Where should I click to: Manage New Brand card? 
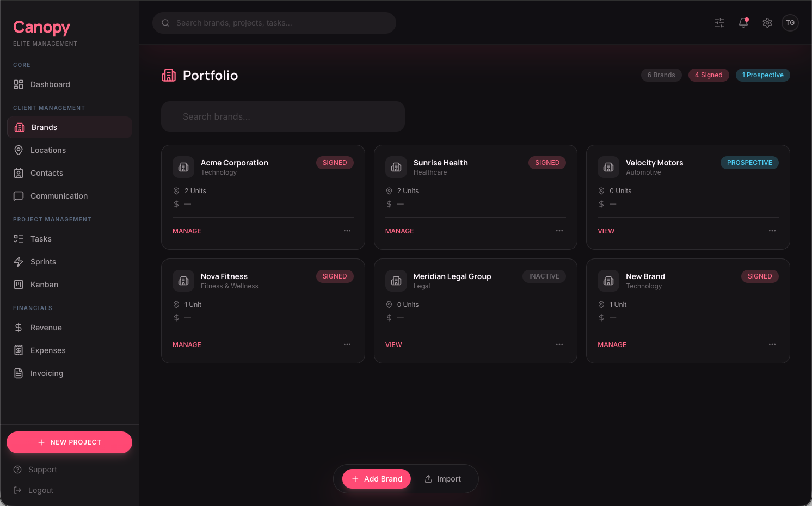click(x=612, y=345)
